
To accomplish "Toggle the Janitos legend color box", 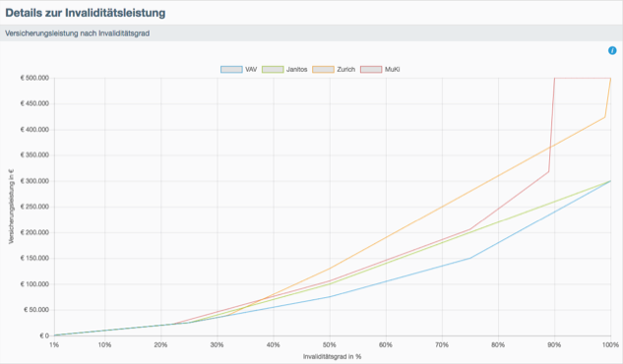I will 273,70.
